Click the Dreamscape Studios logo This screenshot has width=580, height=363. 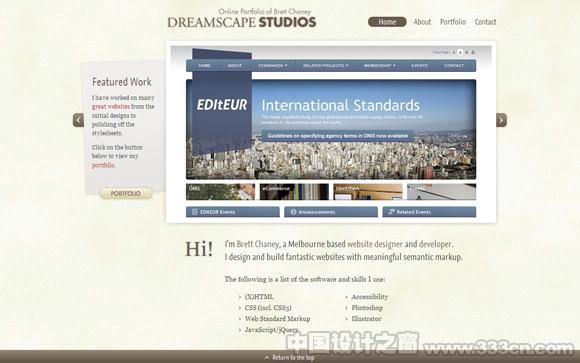point(242,19)
